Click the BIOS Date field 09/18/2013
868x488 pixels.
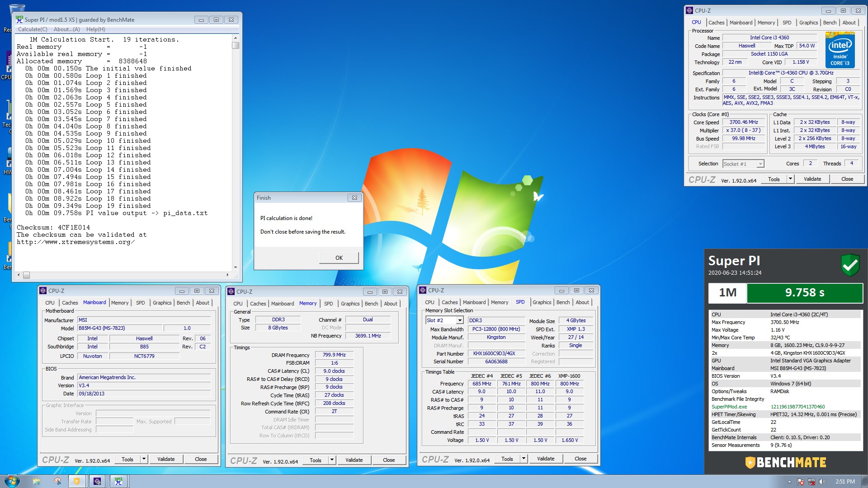[x=144, y=394]
